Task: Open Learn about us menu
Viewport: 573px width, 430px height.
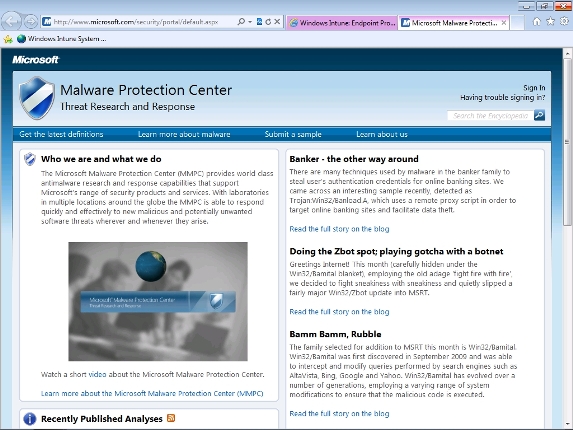Action: click(382, 134)
